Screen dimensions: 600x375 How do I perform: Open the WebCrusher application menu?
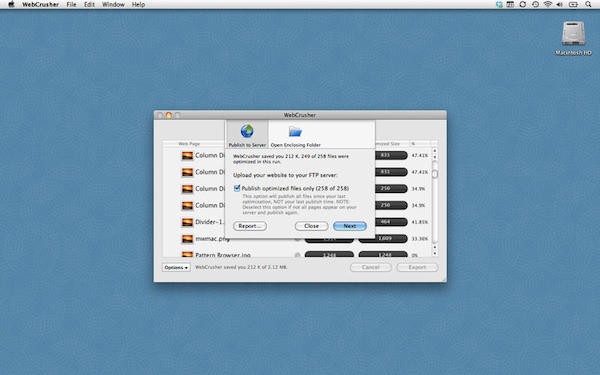(41, 5)
